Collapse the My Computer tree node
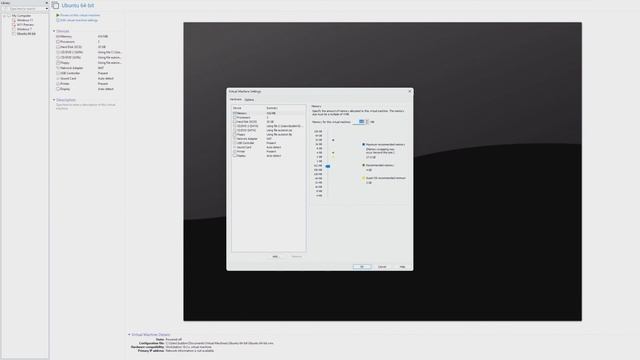640x360 pixels. pyautogui.click(x=4, y=16)
